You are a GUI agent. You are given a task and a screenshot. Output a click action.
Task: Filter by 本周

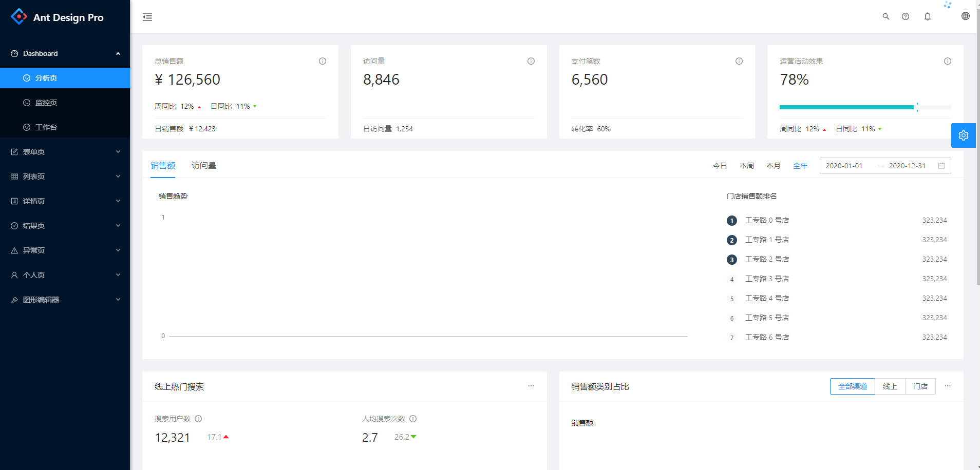point(747,166)
